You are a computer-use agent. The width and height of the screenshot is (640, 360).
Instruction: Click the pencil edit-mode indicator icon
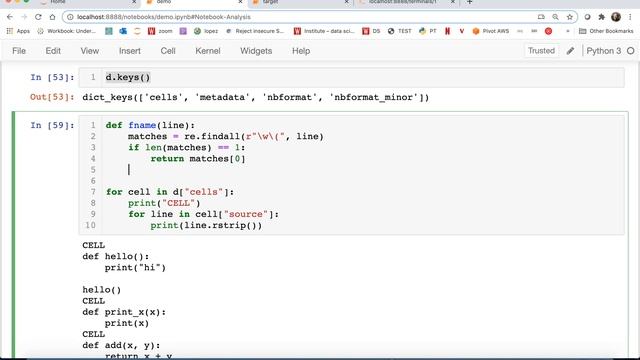pyautogui.click(x=570, y=51)
